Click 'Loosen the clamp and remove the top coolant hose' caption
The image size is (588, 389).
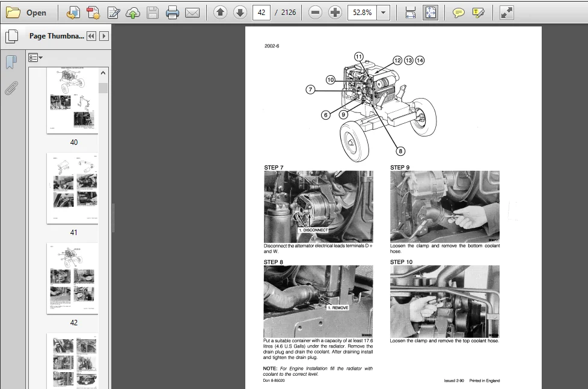444,341
